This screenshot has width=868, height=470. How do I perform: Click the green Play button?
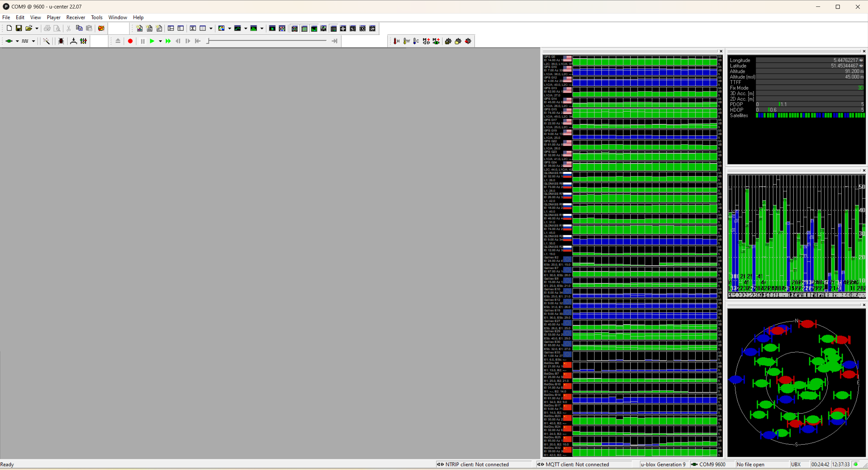click(152, 41)
